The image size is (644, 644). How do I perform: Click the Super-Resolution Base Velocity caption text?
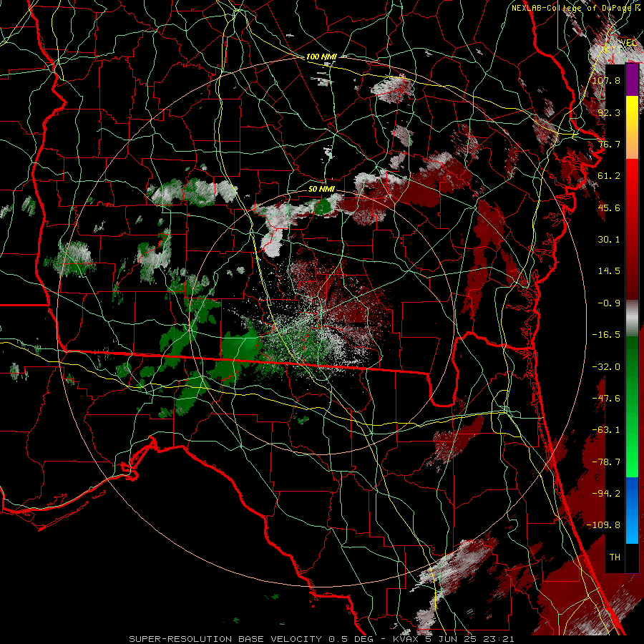[321, 639]
